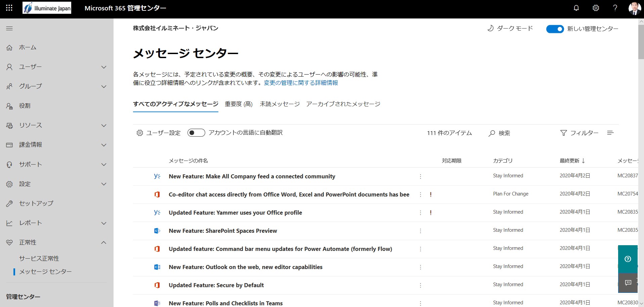Open 変更の管理に関する詳細情報 link

pos(301,83)
